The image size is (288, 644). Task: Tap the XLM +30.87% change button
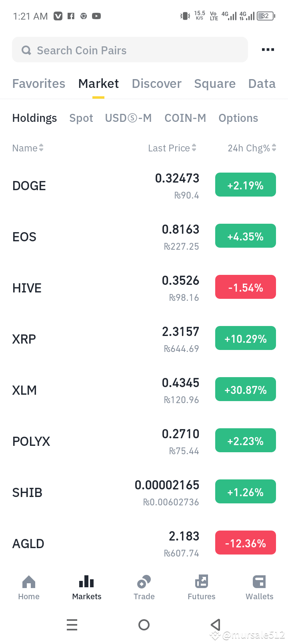pyautogui.click(x=246, y=390)
